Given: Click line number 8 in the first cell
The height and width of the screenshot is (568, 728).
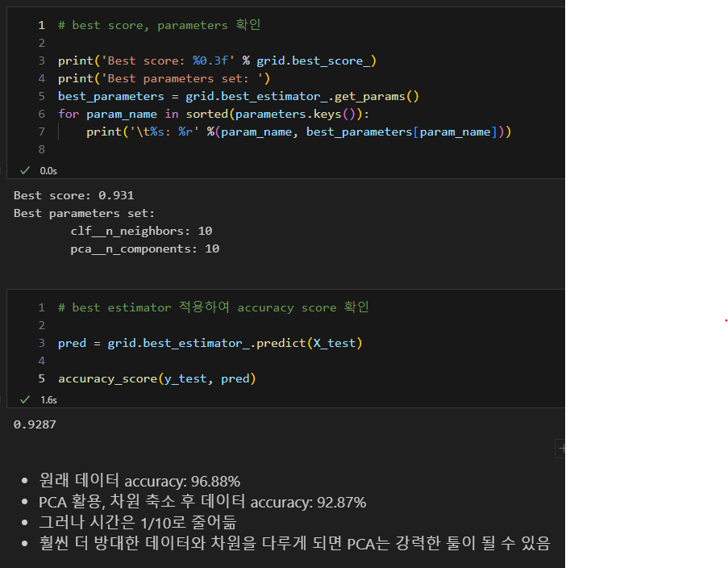Looking at the screenshot, I should [42, 150].
